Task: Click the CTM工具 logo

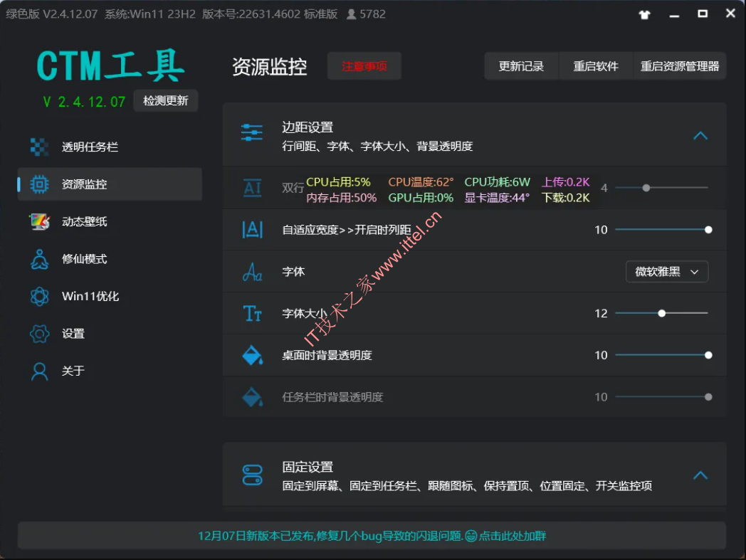Action: [110, 65]
